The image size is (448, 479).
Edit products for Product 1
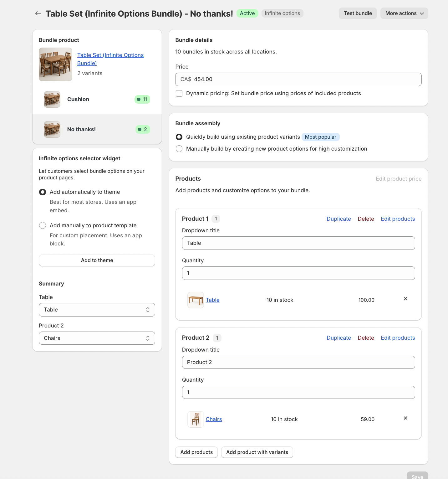click(x=398, y=219)
